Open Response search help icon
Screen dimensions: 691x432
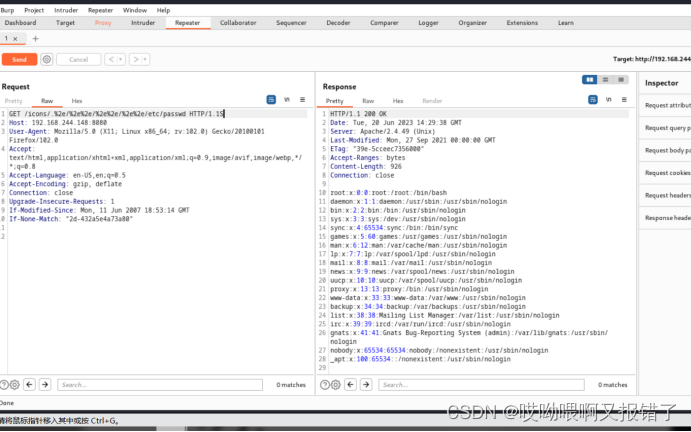click(325, 385)
